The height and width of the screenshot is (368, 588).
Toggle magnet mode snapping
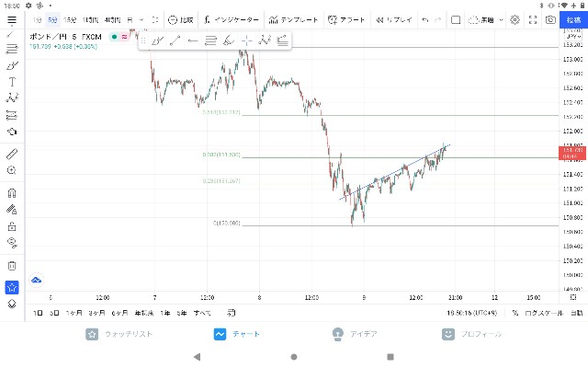pos(12,193)
